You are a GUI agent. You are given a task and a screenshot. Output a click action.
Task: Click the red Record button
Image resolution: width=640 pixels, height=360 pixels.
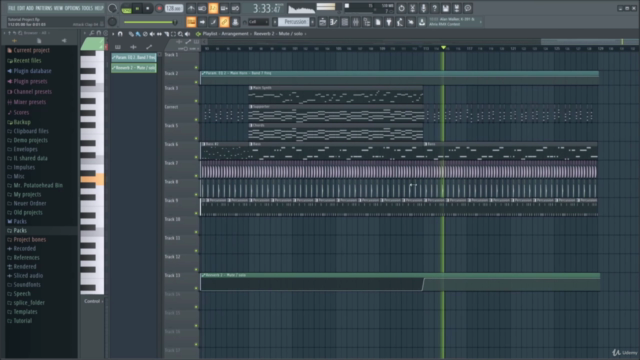click(x=159, y=8)
